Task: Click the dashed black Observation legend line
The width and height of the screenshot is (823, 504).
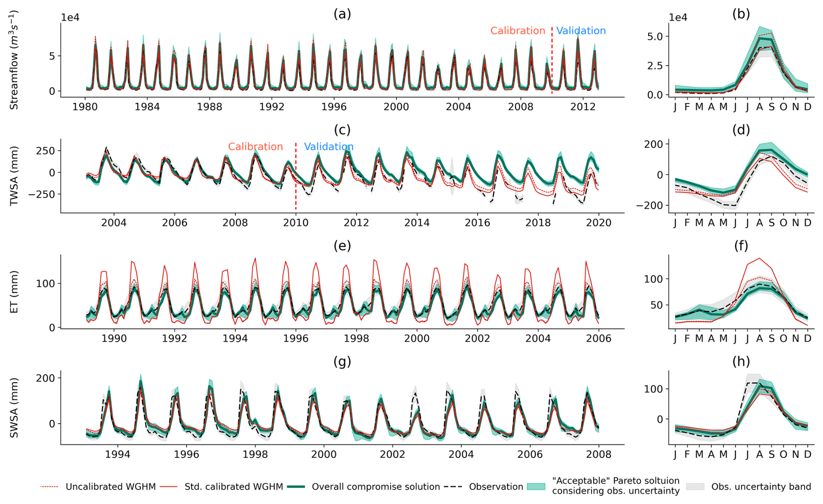Action: point(453,487)
